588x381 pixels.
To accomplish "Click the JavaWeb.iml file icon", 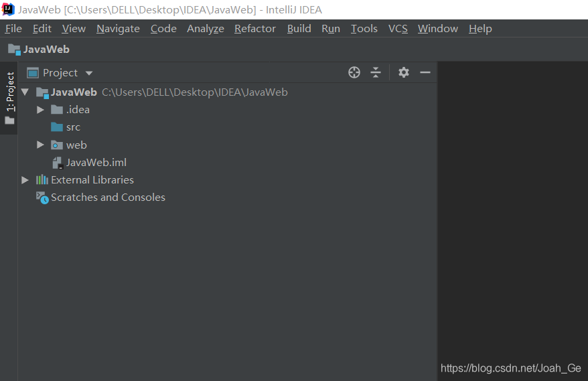I will [x=58, y=163].
